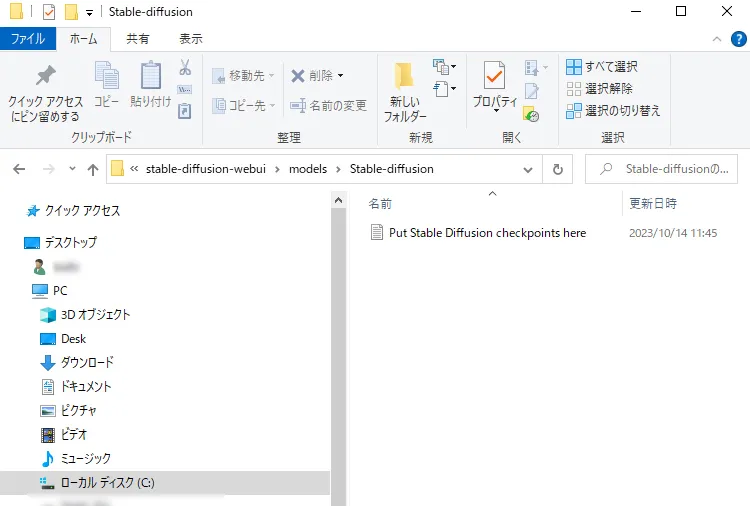This screenshot has height=506, width=750.
Task: Click Select all (すべて選択)
Action: [602, 66]
